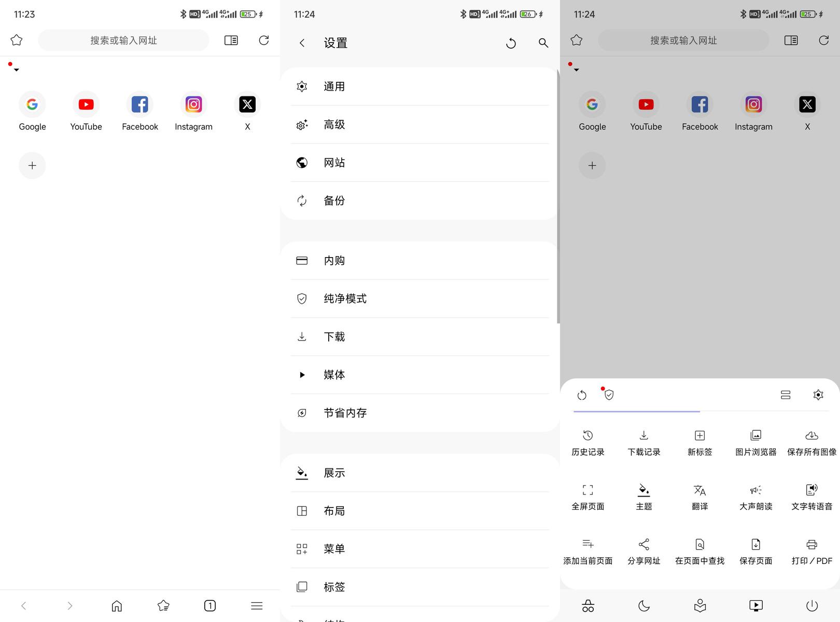The width and height of the screenshot is (840, 622).
Task: Open find in page (在页面中查找)
Action: point(699,551)
